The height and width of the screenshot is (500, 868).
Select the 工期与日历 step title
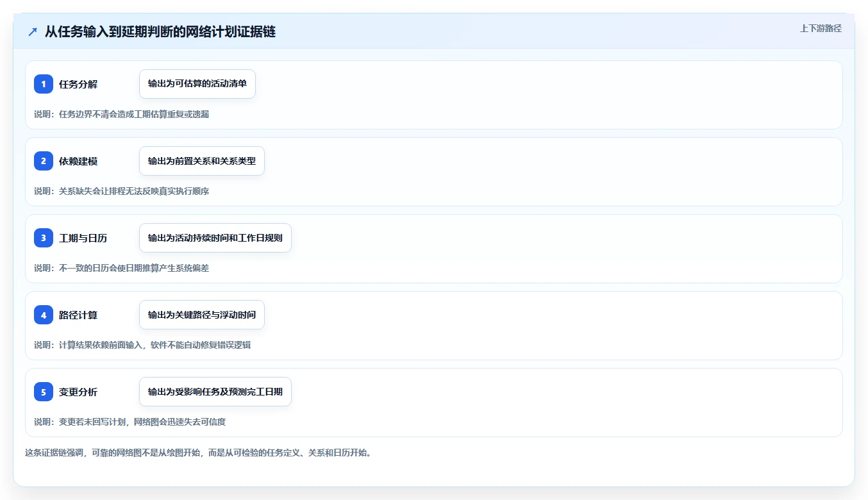(83, 238)
